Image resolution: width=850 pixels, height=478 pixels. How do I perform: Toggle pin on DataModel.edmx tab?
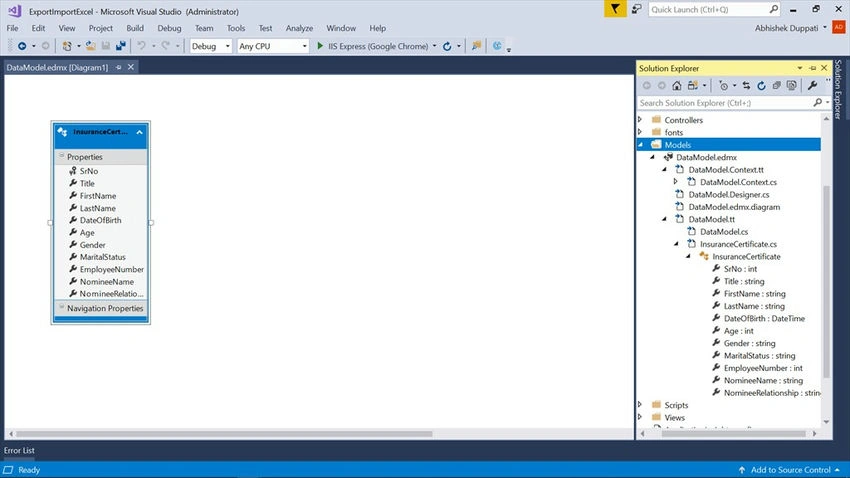pos(118,67)
